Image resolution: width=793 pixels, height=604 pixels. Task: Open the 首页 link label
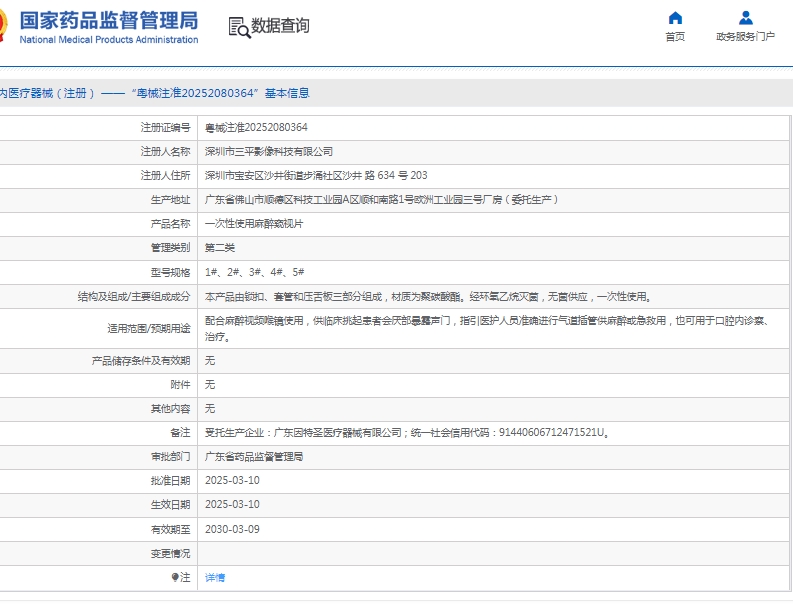point(675,36)
